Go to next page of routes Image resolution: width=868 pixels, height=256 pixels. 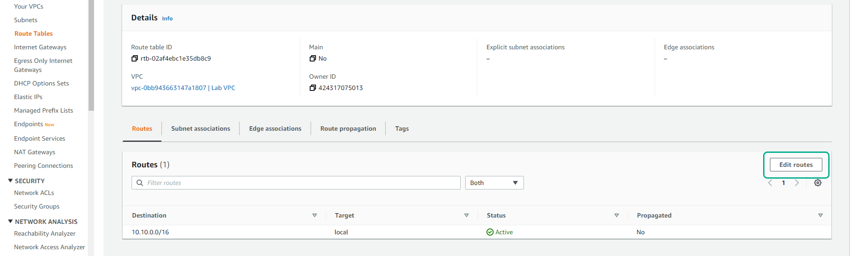[x=797, y=183]
